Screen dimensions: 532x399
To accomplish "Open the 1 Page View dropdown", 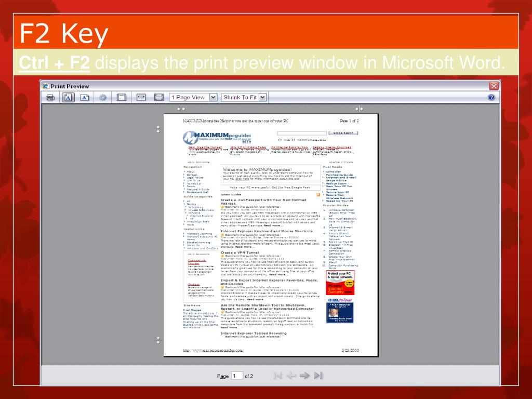I will [193, 98].
